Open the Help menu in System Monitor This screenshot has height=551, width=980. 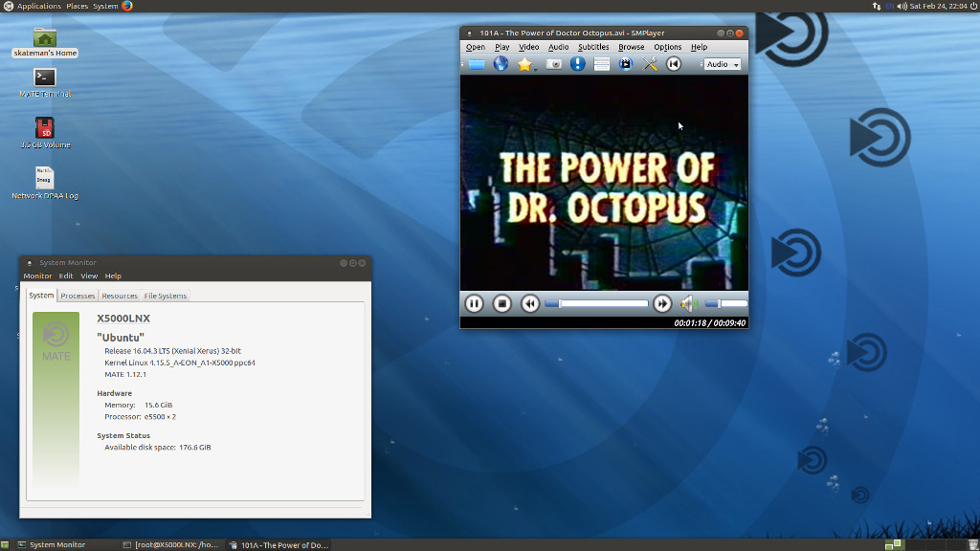113,275
